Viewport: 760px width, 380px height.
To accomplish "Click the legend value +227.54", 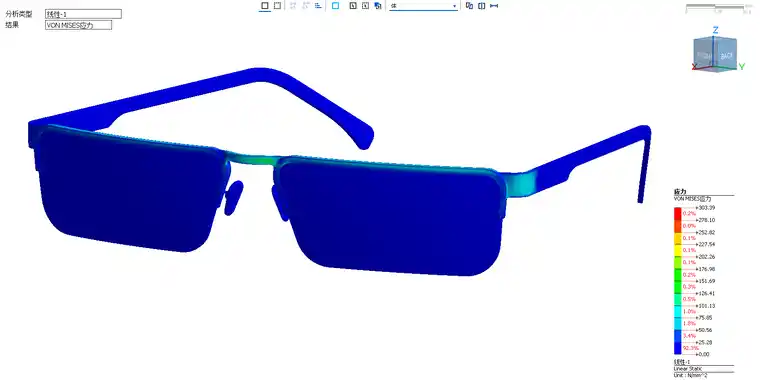I will point(706,244).
